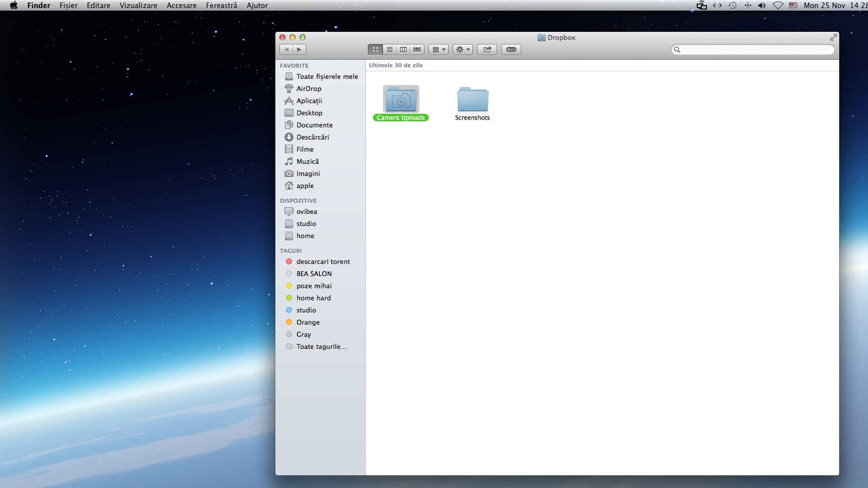Go back with the left arrow button
Screen dimensions: 868x488
tap(286, 50)
